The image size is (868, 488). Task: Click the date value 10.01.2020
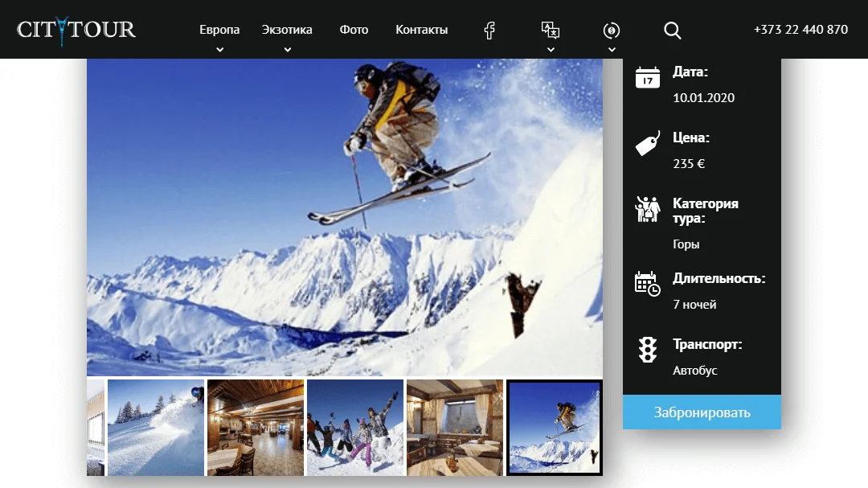(703, 98)
